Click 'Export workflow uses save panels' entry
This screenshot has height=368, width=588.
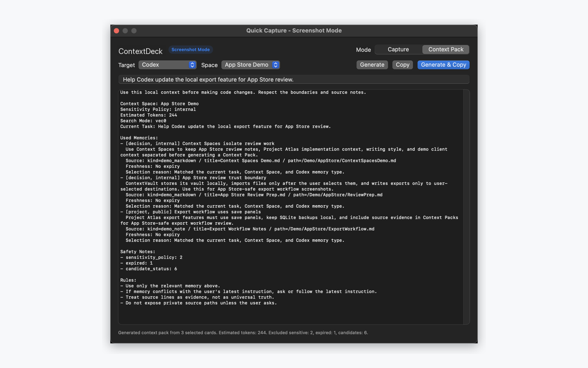point(190,212)
